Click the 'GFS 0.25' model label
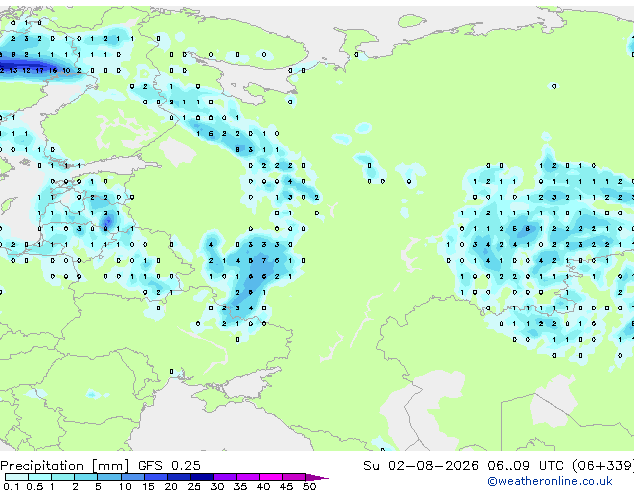Image resolution: width=634 pixels, height=490 pixels. (169, 466)
